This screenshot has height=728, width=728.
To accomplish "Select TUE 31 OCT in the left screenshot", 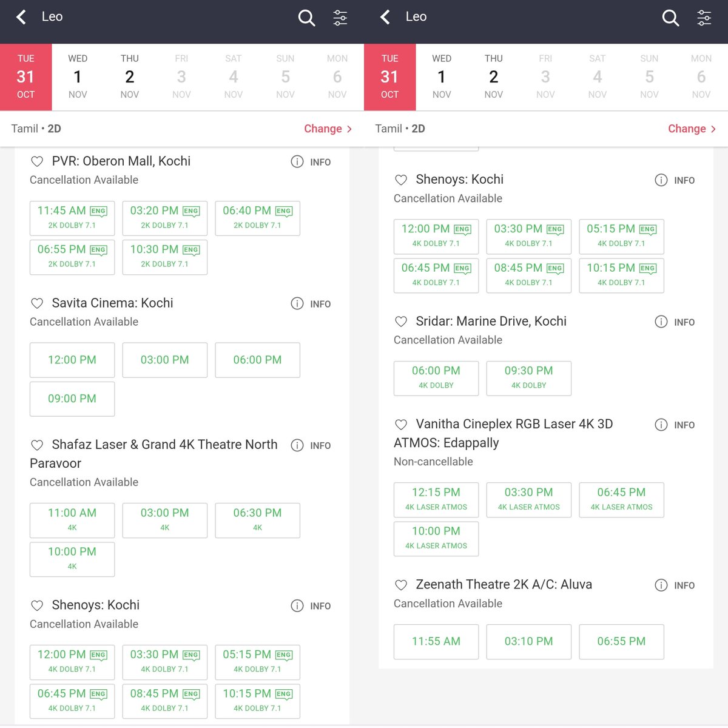I will pos(26,77).
